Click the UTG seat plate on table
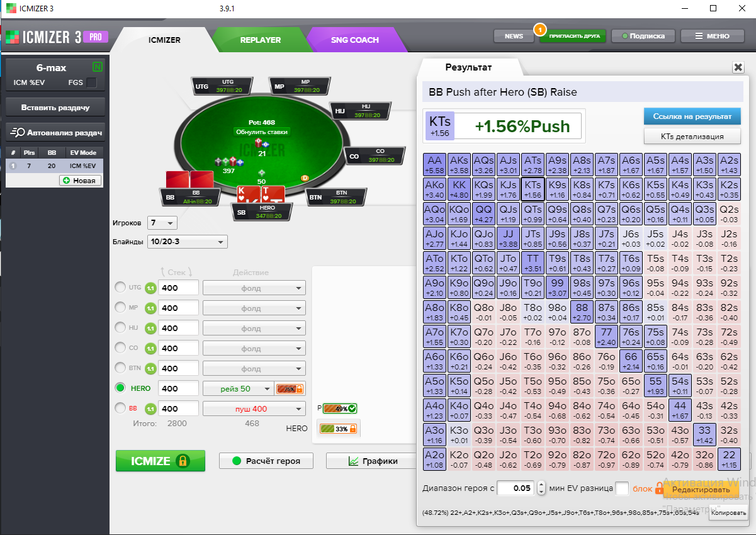 pyautogui.click(x=223, y=86)
